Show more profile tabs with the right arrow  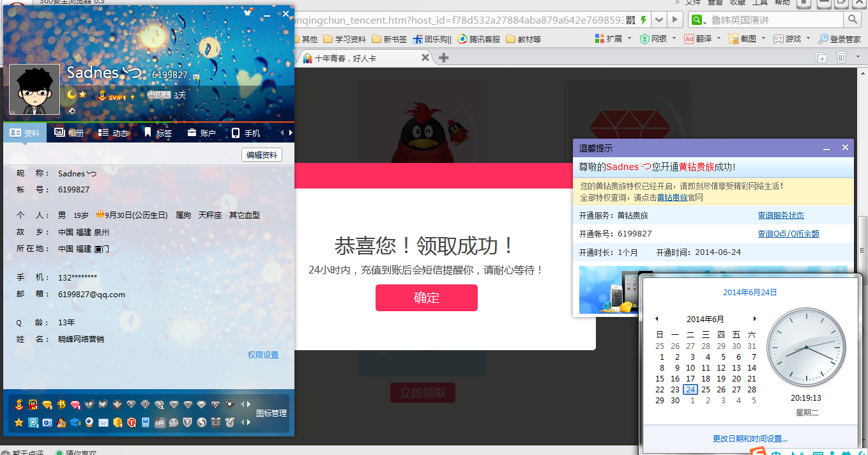[291, 133]
